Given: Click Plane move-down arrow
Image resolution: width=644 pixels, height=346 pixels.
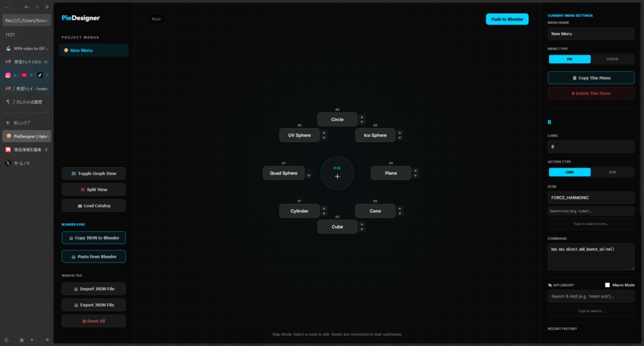Looking at the screenshot, I should coord(415,176).
